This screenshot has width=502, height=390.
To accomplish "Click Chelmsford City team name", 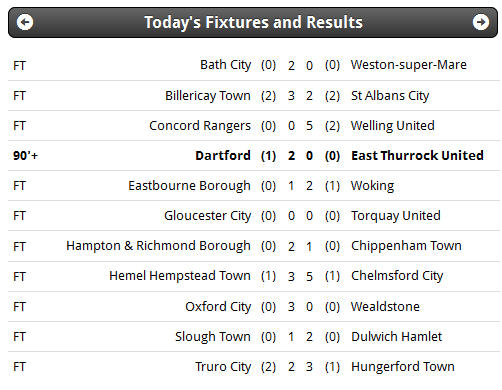I will (x=397, y=276).
